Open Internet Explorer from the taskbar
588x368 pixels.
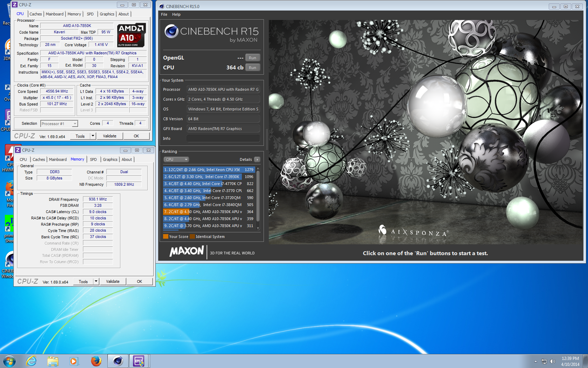pos(31,361)
